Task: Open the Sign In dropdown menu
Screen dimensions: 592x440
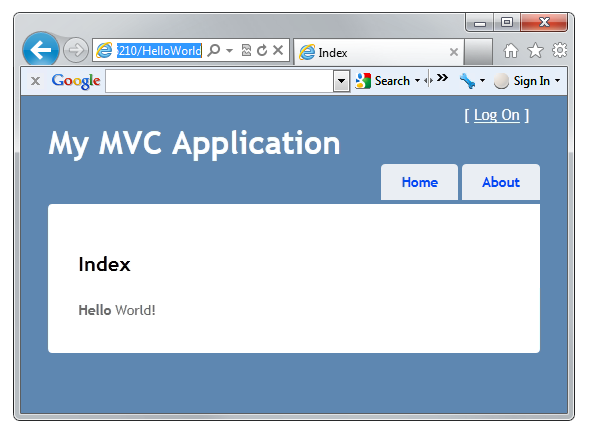Action: 557,80
